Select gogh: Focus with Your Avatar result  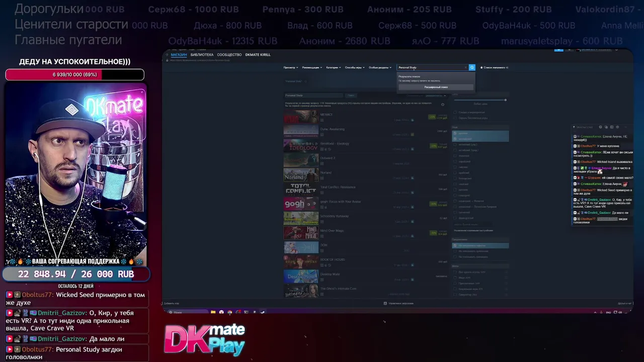341,202
